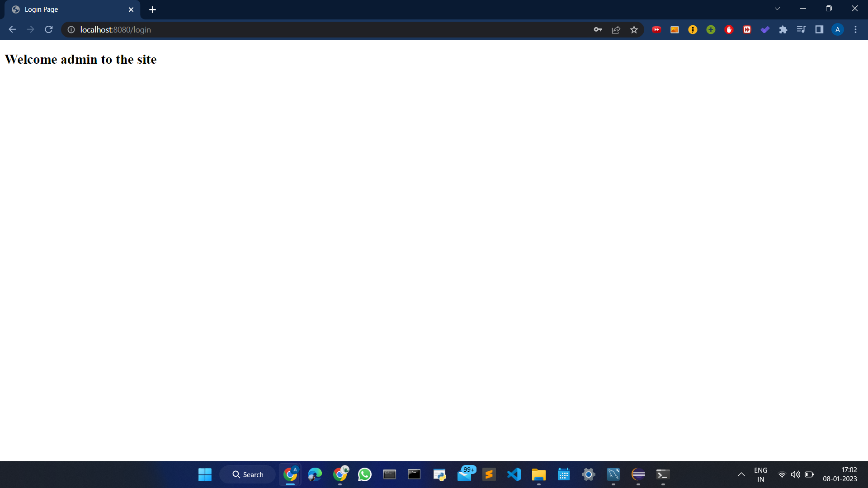
Task: Open the media playlist controls icon
Action: click(x=801, y=29)
